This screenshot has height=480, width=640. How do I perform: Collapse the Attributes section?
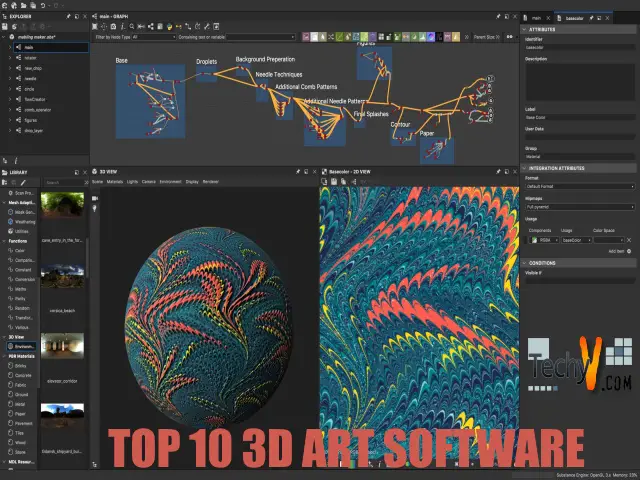(524, 29)
